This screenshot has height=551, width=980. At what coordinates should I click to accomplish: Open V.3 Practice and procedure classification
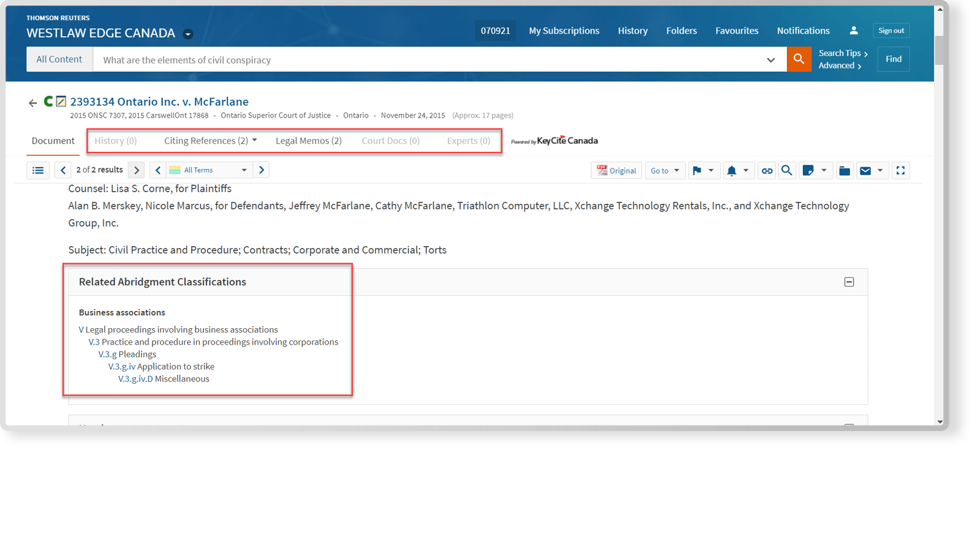[213, 342]
